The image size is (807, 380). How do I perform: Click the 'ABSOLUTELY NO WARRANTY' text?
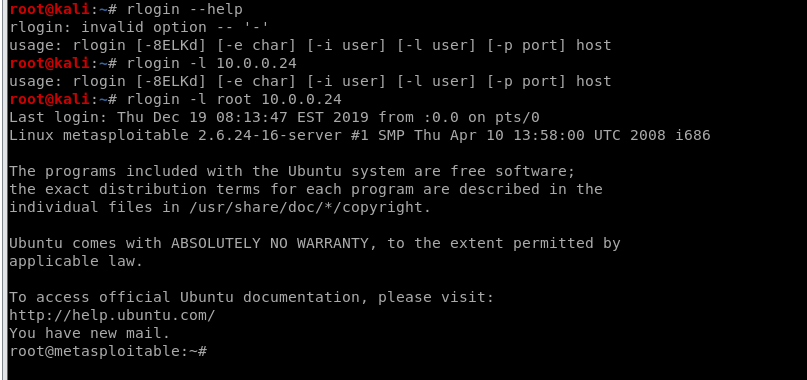point(270,243)
